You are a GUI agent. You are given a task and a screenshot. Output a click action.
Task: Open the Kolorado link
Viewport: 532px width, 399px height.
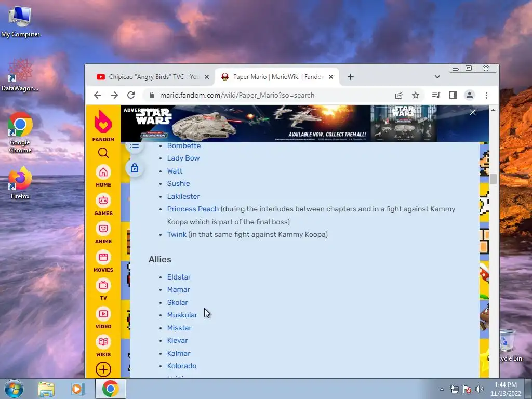181,366
